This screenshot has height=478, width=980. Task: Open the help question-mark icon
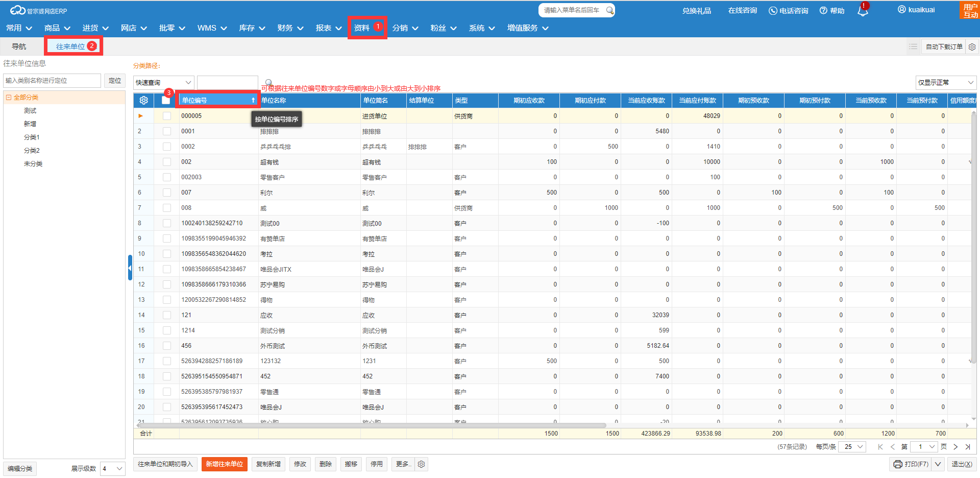pyautogui.click(x=823, y=11)
